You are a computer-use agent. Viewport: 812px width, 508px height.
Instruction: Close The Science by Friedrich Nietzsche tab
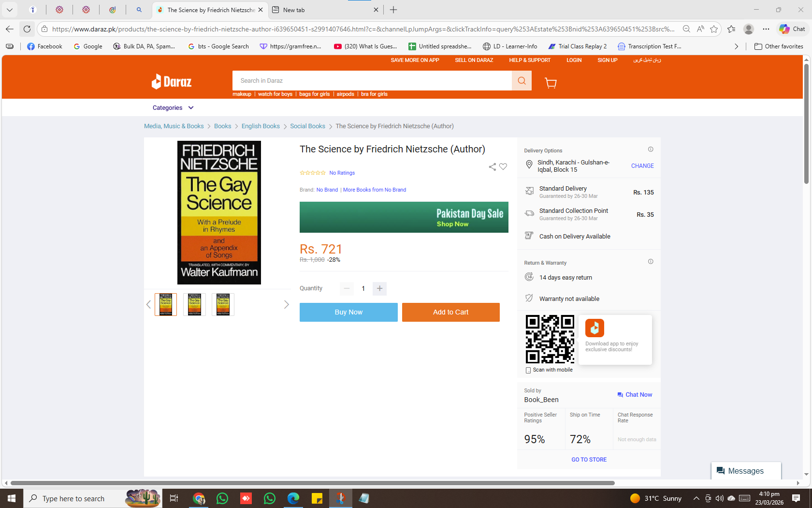261,10
